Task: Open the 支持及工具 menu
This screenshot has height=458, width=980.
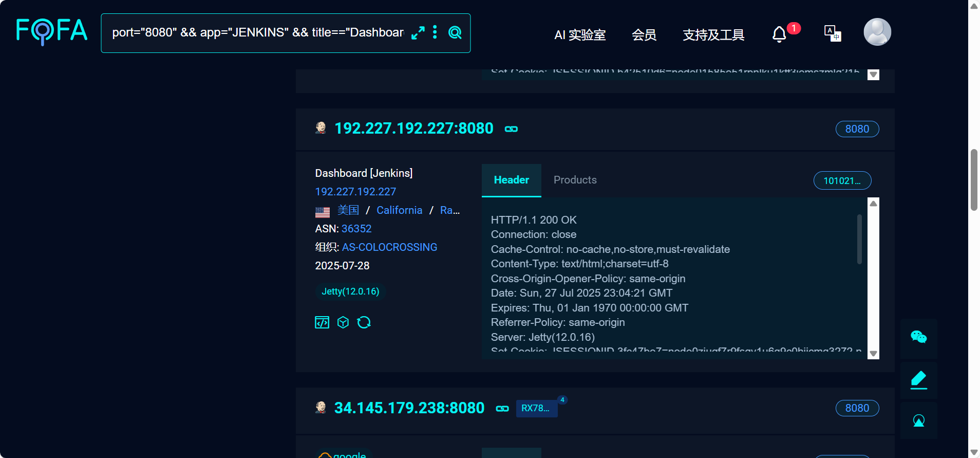Action: 713,34
